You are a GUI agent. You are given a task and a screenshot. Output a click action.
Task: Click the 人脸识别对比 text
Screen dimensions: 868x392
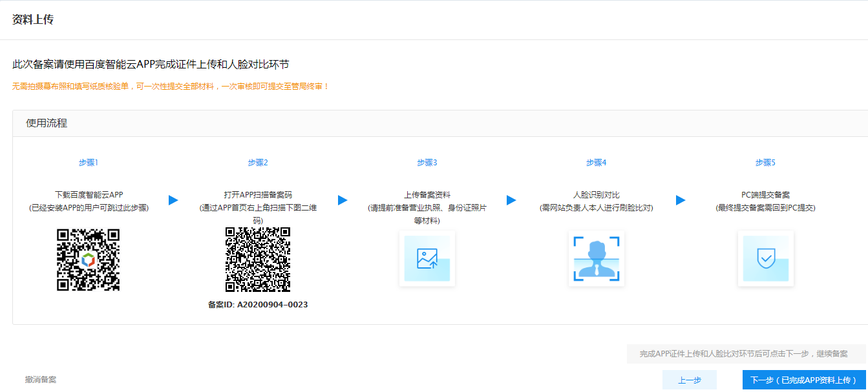click(596, 194)
